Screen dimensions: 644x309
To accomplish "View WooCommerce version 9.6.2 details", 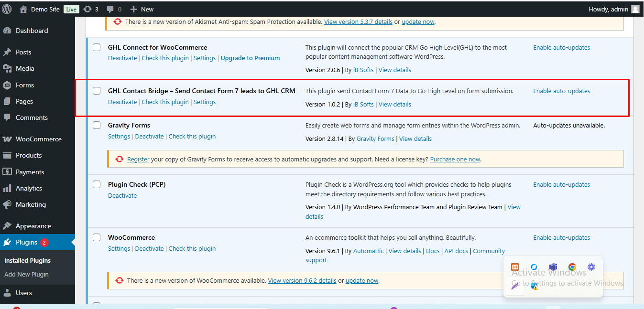I will [302, 280].
